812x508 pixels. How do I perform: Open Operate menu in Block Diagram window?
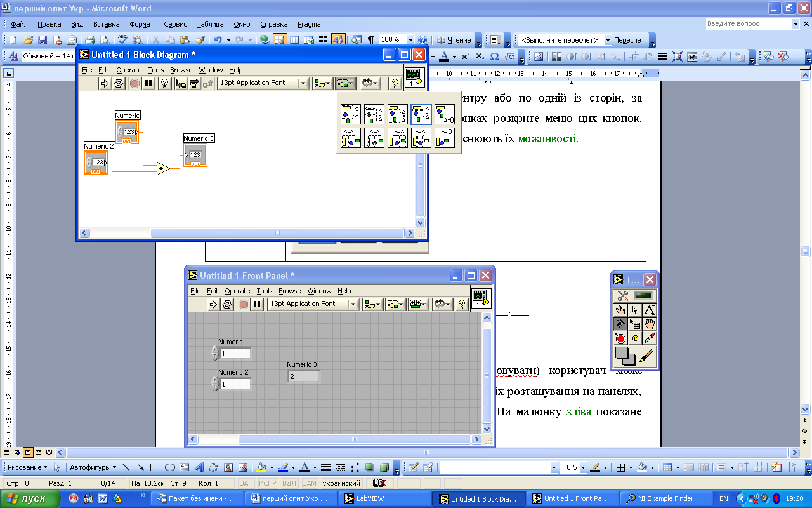coord(129,70)
